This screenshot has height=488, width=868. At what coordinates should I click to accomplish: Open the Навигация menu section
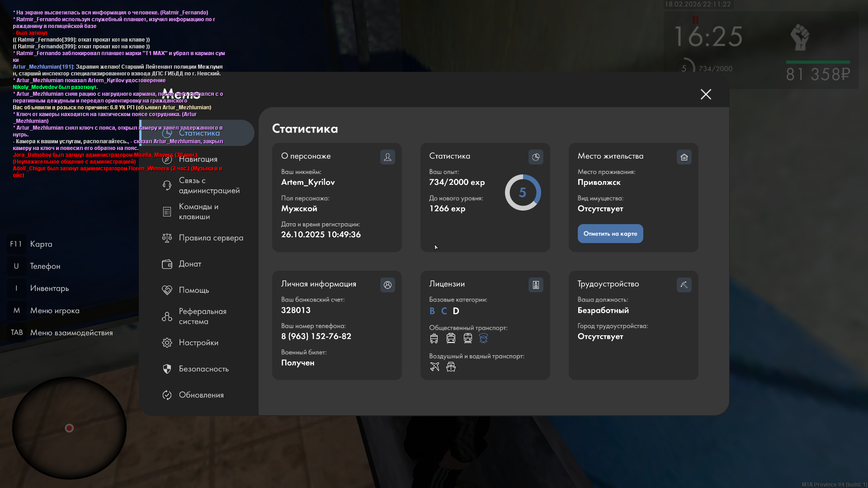[198, 159]
